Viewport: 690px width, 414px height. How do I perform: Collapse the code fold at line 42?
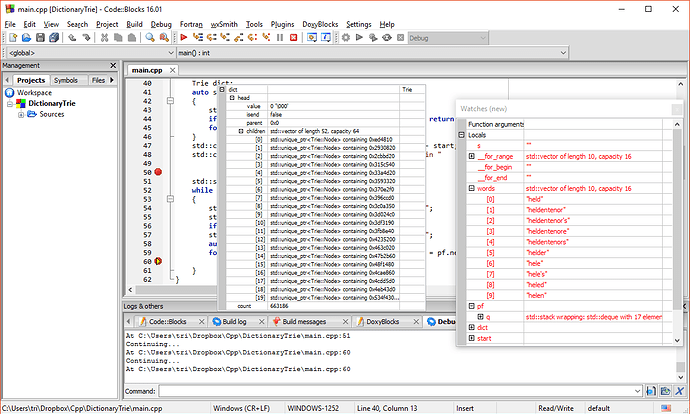(x=170, y=101)
